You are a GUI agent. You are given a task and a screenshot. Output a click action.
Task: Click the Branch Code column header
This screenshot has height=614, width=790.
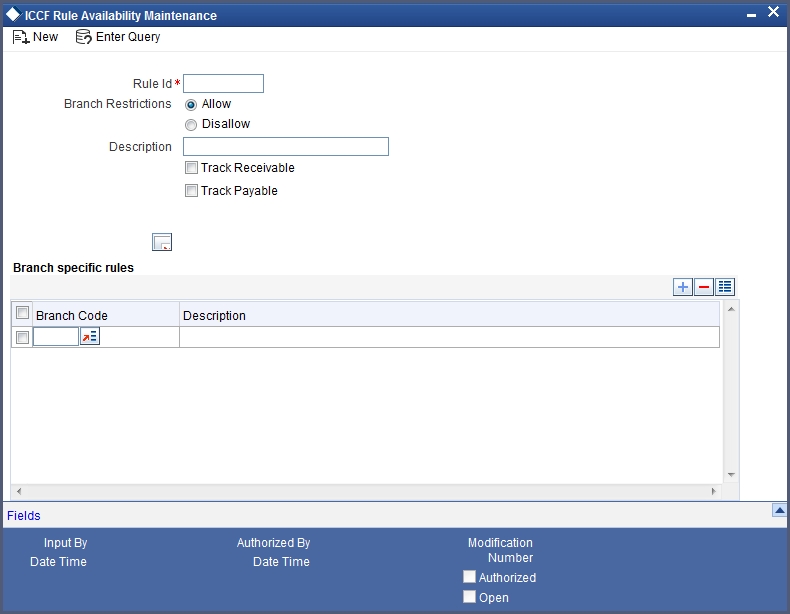[x=72, y=316]
